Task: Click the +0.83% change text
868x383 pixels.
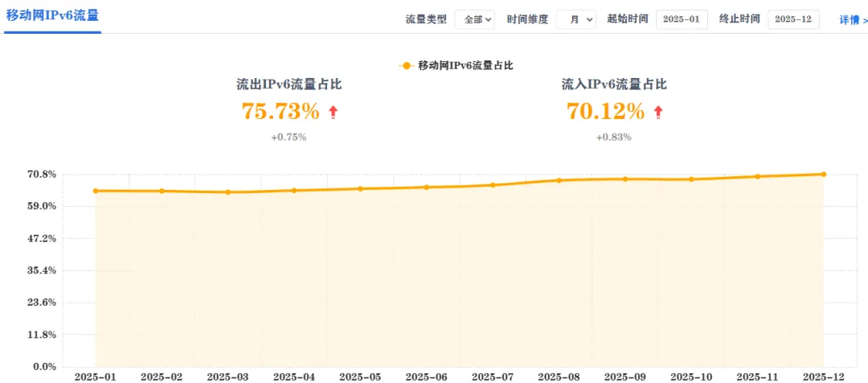Action: (613, 138)
